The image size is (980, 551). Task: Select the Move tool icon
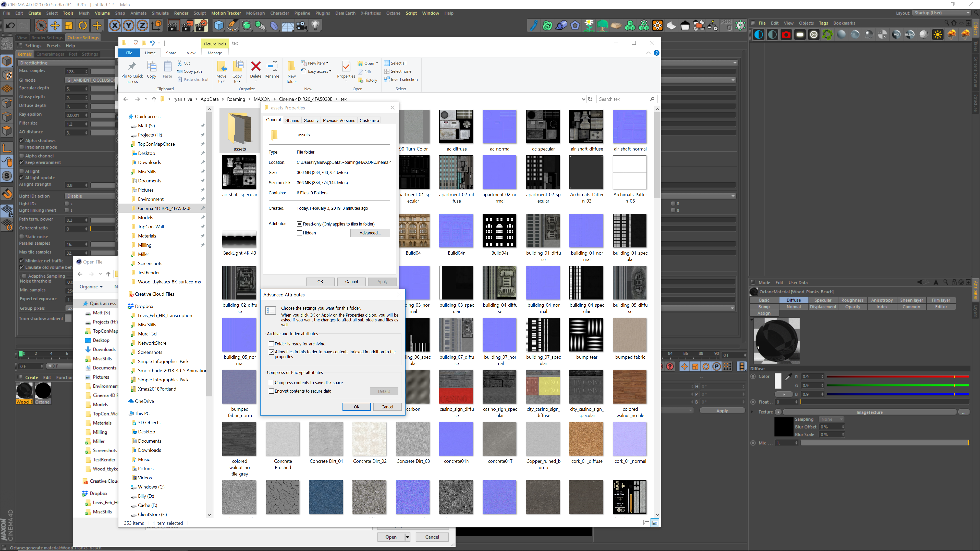tap(55, 26)
